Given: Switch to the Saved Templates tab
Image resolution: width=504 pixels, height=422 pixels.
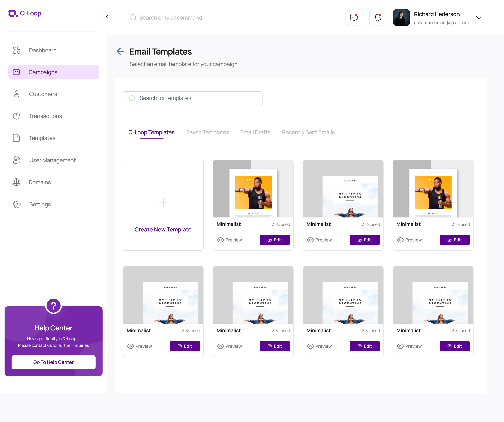Looking at the screenshot, I should coord(208,132).
